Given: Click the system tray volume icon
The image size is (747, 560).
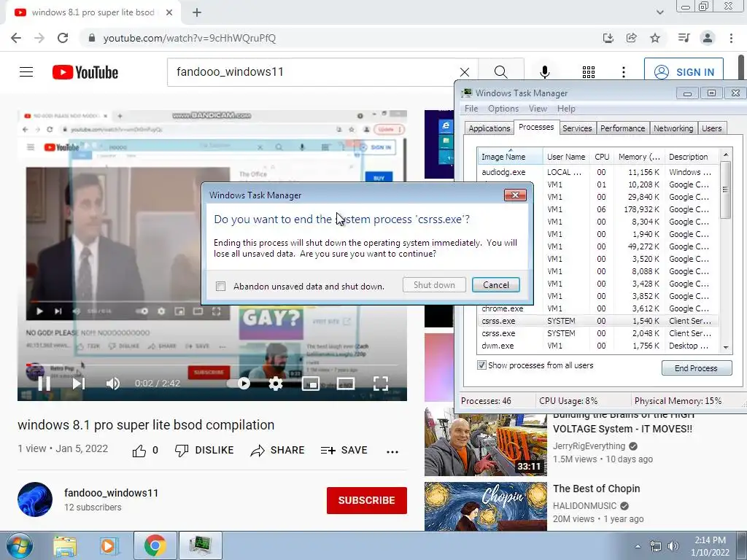Looking at the screenshot, I should (x=673, y=546).
